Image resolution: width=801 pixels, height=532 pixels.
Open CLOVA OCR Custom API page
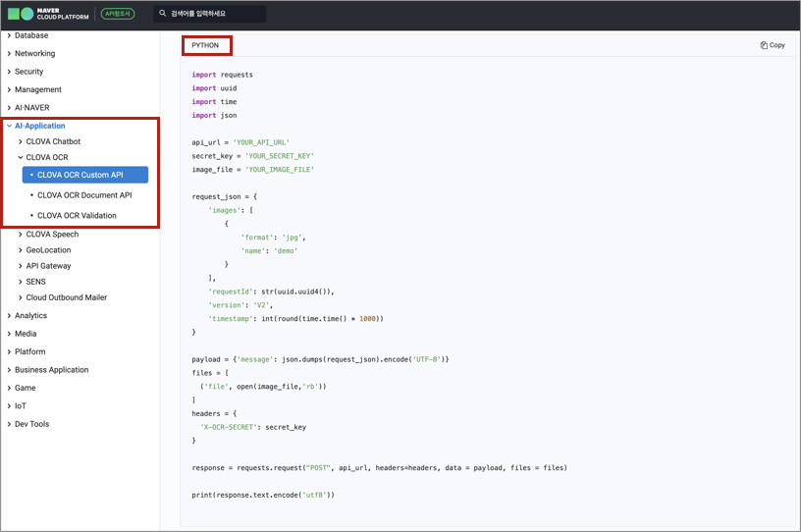click(85, 175)
